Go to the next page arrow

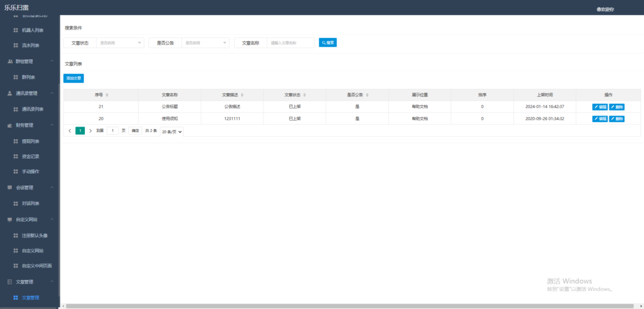tap(91, 131)
